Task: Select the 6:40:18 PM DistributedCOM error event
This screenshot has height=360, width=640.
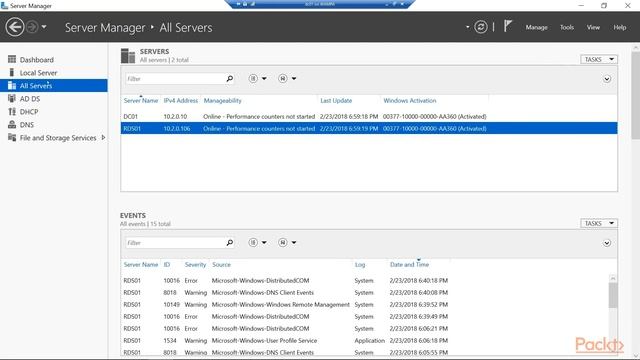Action: (x=365, y=280)
